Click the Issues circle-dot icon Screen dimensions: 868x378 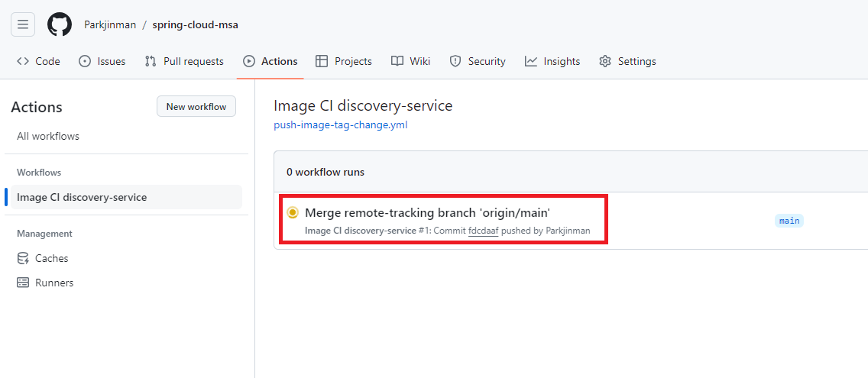tap(85, 61)
